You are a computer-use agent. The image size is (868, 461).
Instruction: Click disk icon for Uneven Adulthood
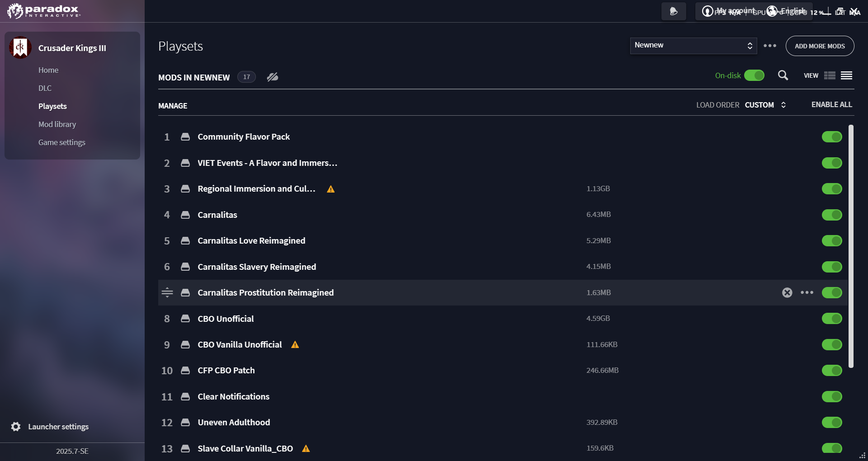point(185,423)
